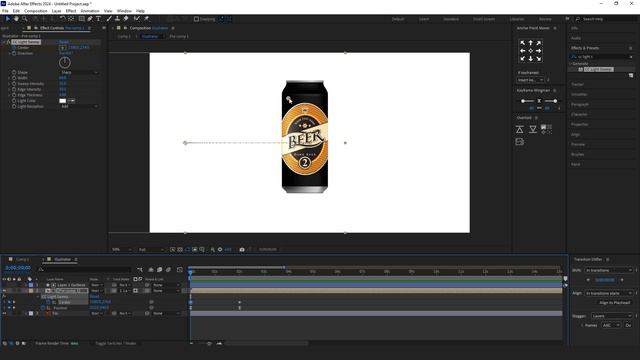Toggle stopwatch for Edge Intensity
640x360 pixels.
pos(14,89)
